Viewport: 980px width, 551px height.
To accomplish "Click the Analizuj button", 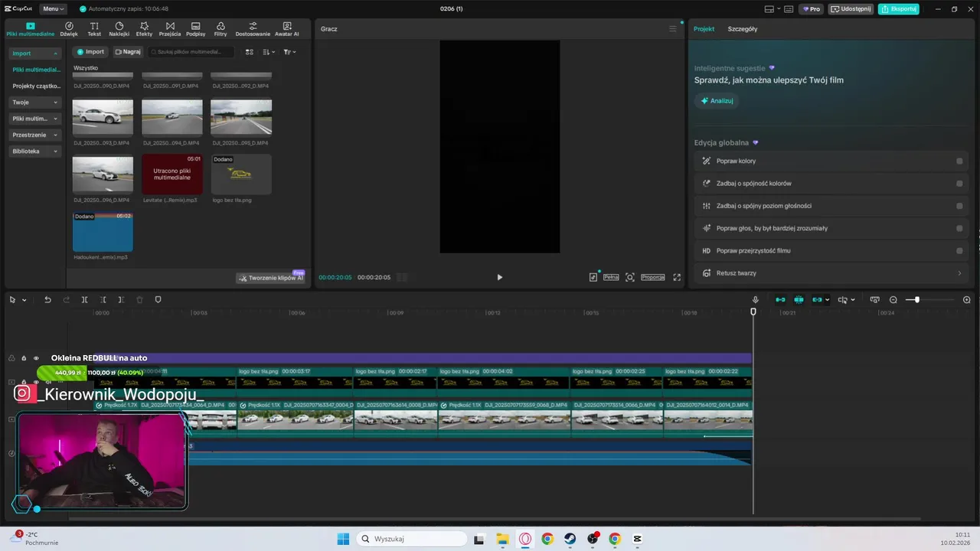I will (x=717, y=101).
